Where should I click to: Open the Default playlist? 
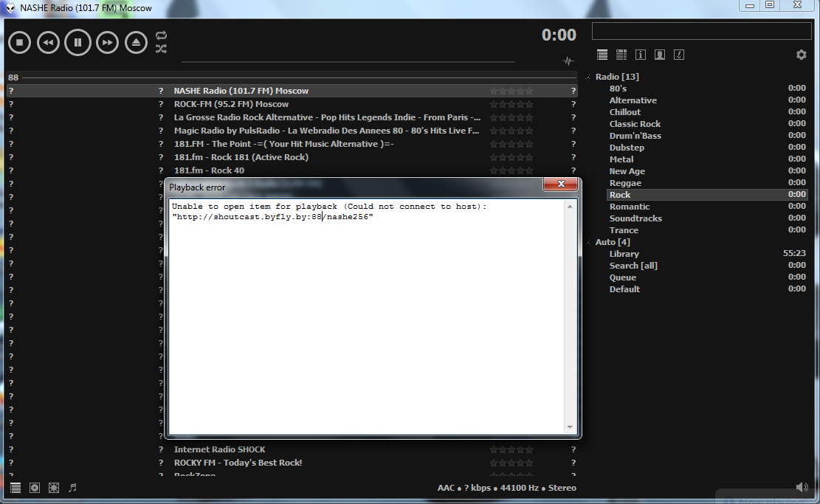click(707, 289)
